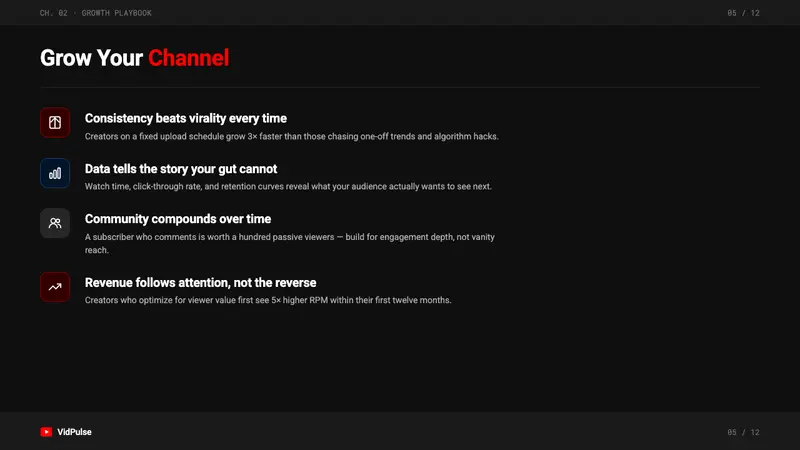This screenshot has width=800, height=450.
Task: Click the text about fixed upload schedule
Action: pyautogui.click(x=292, y=137)
